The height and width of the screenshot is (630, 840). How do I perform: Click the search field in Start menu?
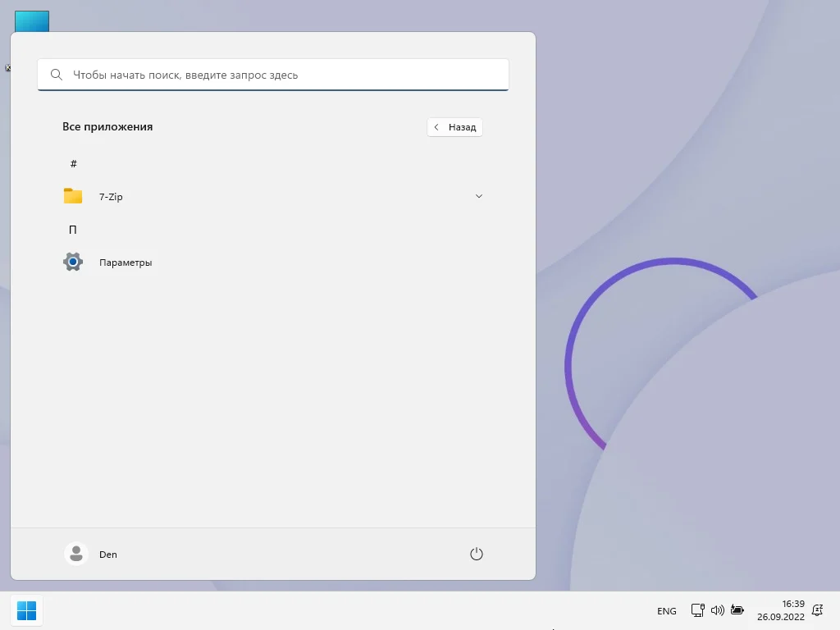[x=272, y=75]
